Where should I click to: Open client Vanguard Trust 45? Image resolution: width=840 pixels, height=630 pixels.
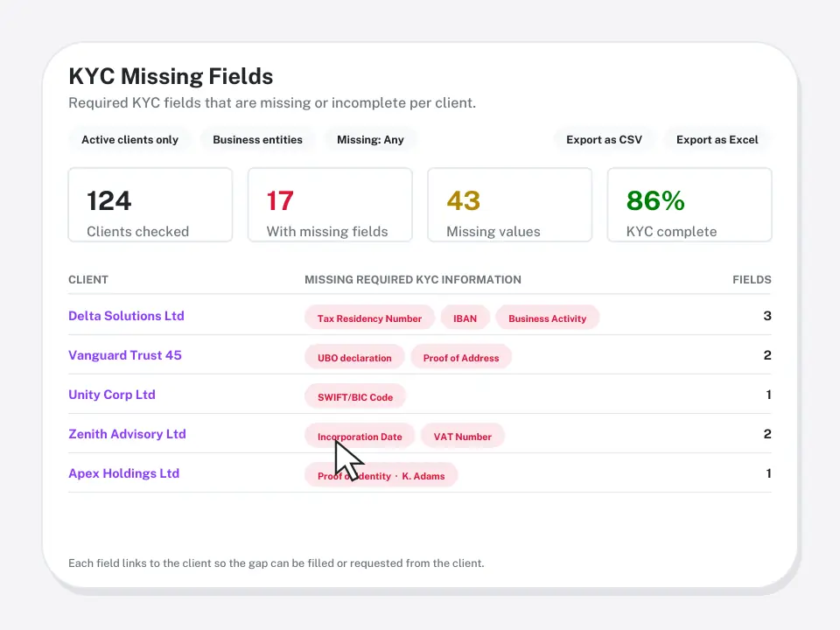pos(125,355)
